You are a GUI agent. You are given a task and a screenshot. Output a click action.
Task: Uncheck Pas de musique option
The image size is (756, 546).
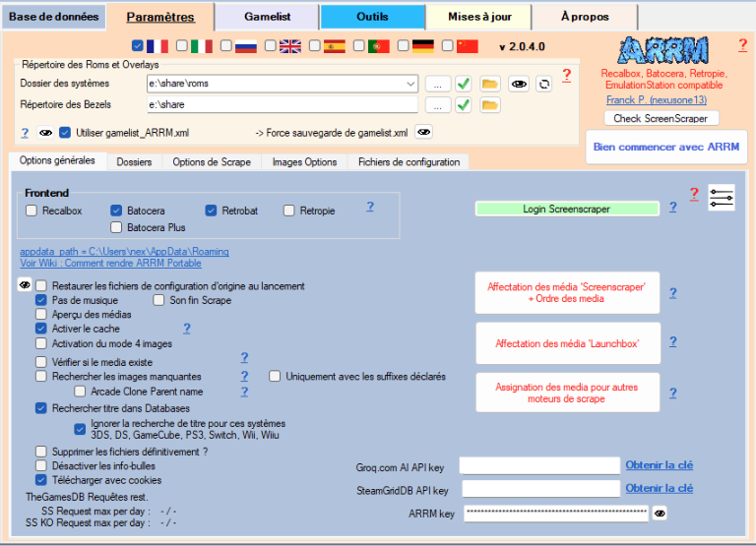coord(41,300)
